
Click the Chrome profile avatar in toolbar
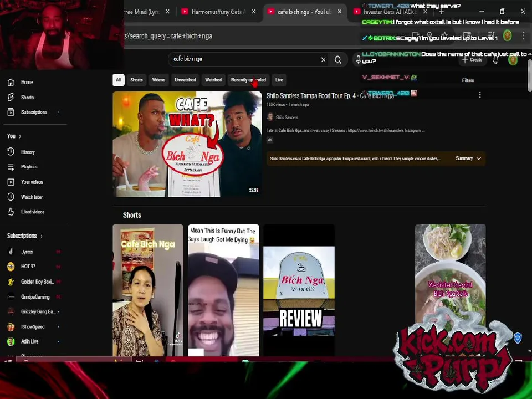coord(507,35)
